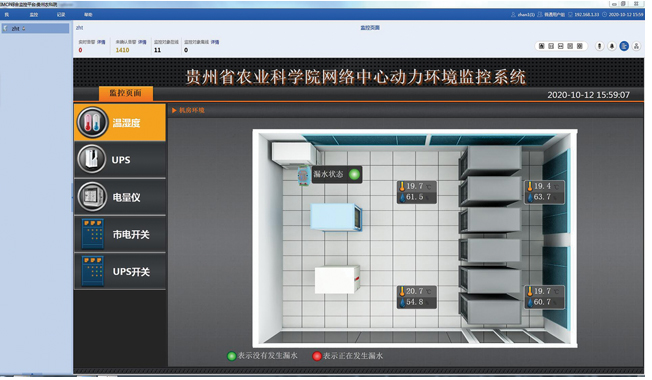Select the UPS cabinet icon
The height and width of the screenshot is (380, 652).
pyautogui.click(x=91, y=158)
